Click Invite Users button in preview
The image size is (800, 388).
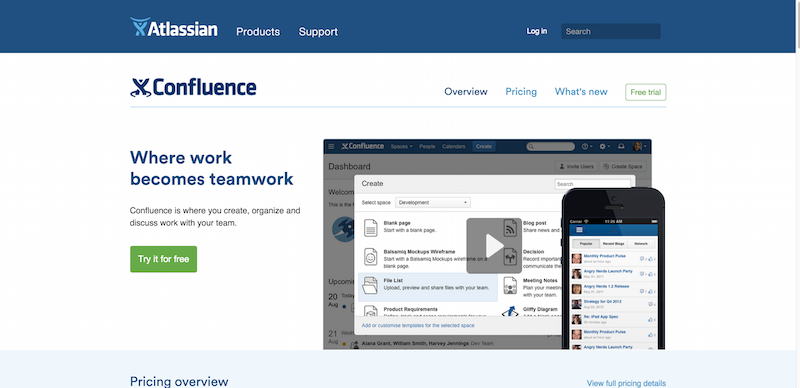pos(576,166)
